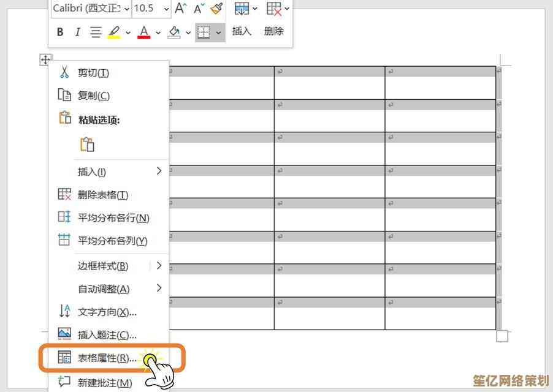Decrease font size with shrink font icon
The image size is (553, 392).
pos(198,9)
